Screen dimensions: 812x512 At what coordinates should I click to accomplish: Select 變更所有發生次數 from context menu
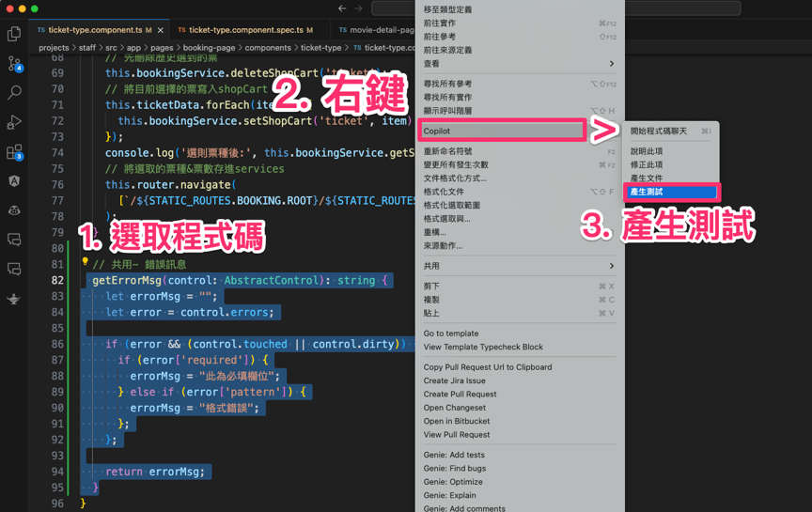click(520, 164)
